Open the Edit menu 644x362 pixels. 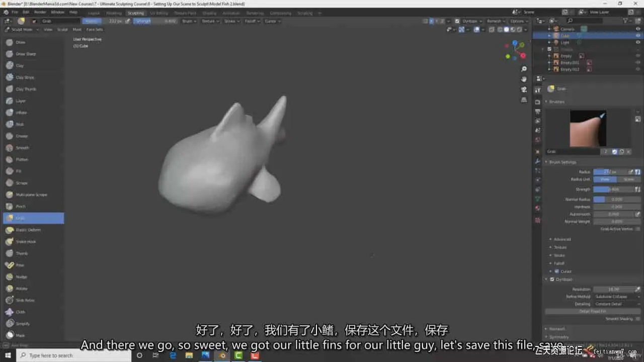26,12
